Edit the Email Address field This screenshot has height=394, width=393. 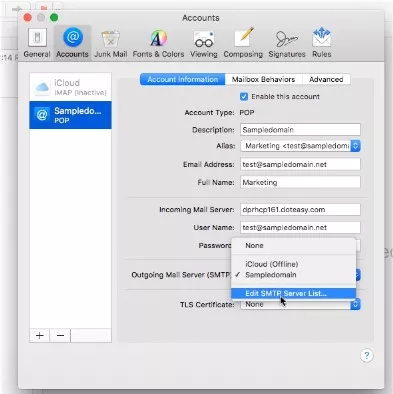300,164
